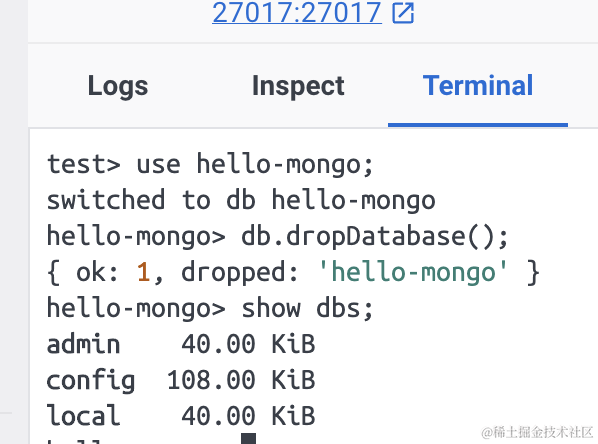Click the word 'dropped:' in the result
Viewport: 598px width, 444px height.
tap(240, 273)
